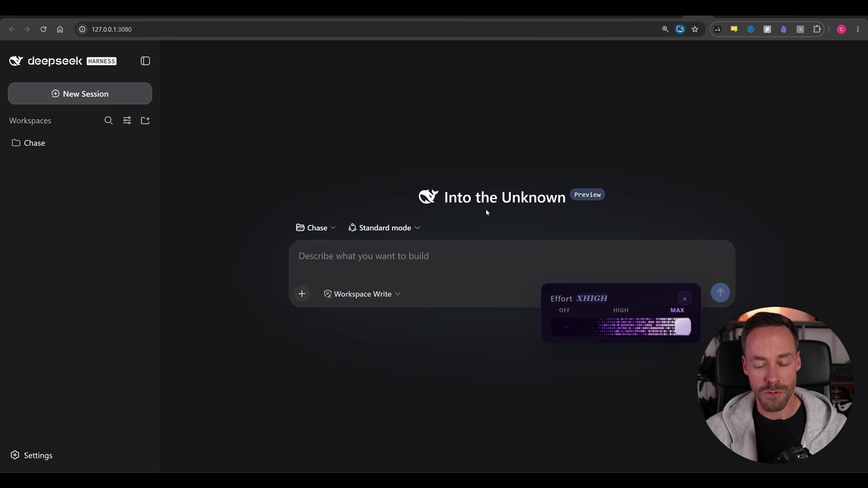Screen dimensions: 868x488
Task: Click the Effort slider handle
Action: tap(683, 327)
